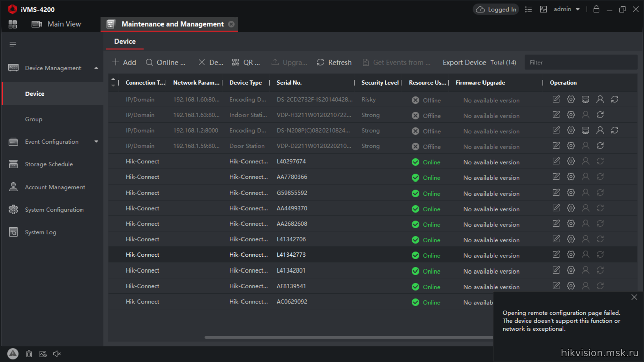Lock the client with the padlock icon
The image size is (644, 362).
coord(596,9)
